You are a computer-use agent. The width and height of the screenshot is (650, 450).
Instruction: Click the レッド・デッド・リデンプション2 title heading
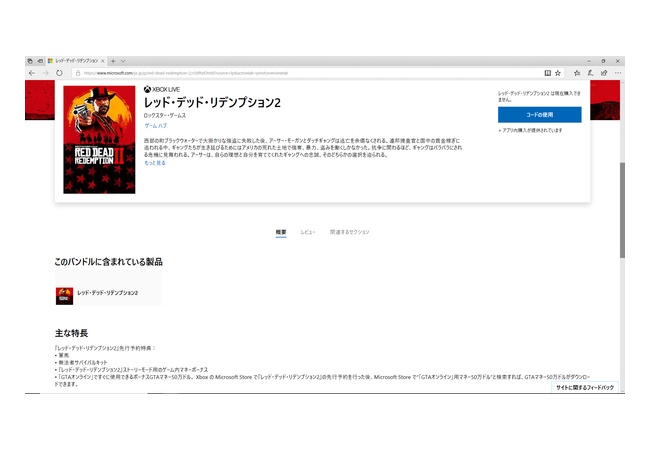click(212, 102)
